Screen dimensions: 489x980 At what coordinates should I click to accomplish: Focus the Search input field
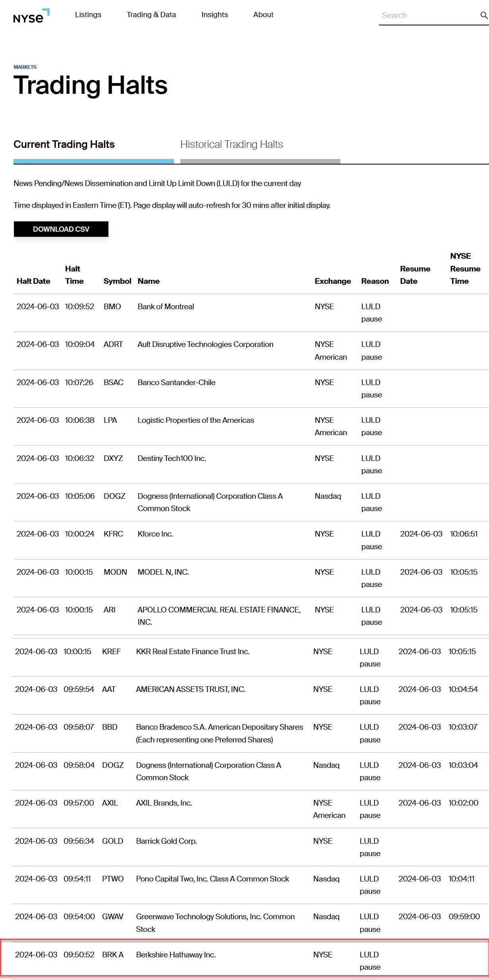click(428, 15)
